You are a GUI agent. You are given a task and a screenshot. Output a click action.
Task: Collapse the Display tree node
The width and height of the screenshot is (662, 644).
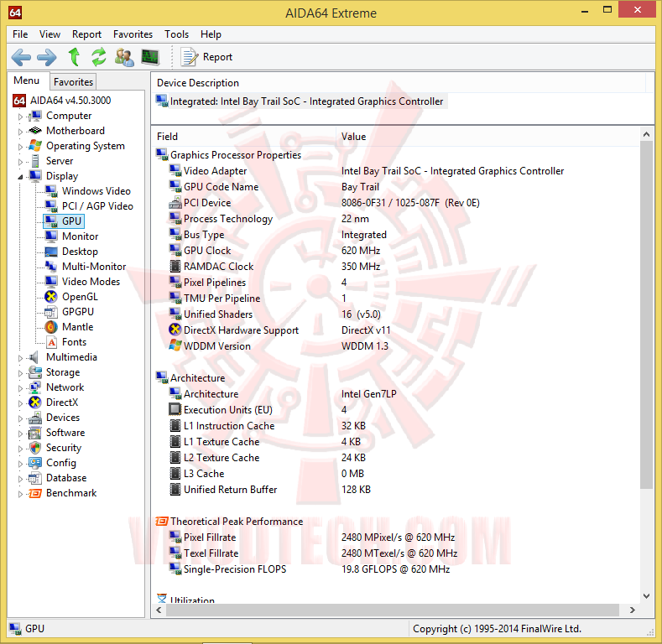pyautogui.click(x=20, y=177)
